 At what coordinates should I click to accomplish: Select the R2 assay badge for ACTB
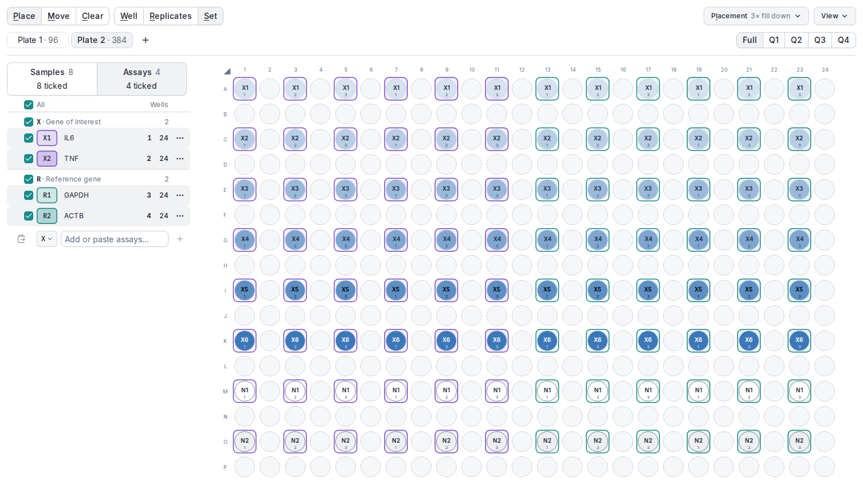coord(47,216)
